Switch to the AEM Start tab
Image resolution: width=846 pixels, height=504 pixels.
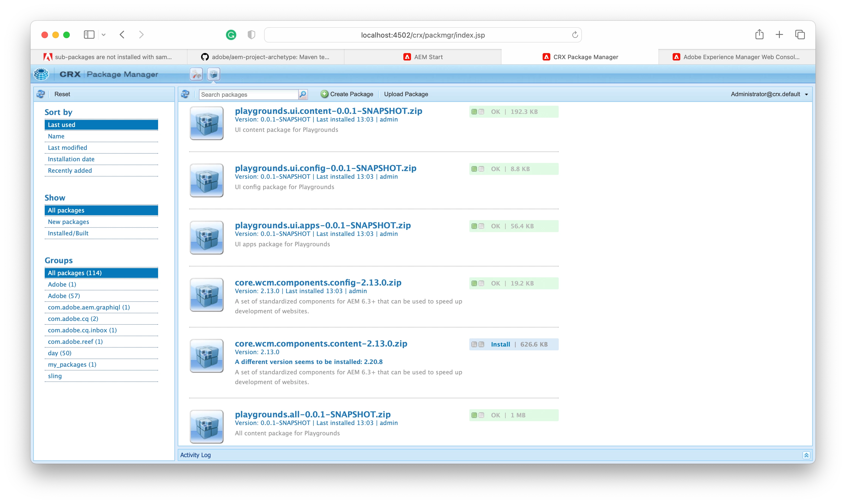423,57
